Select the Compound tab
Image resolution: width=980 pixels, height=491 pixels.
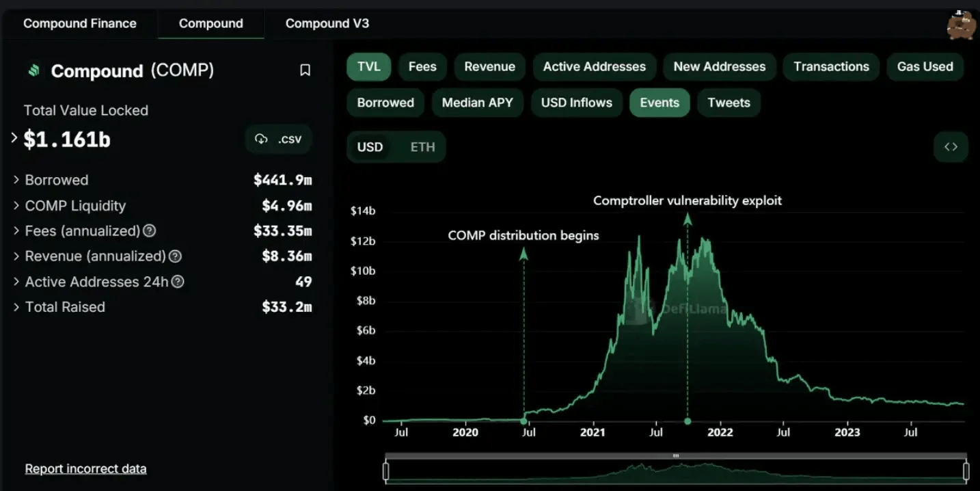pos(210,23)
